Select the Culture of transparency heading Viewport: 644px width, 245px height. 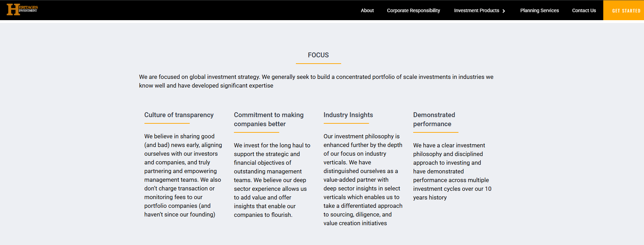pos(179,115)
